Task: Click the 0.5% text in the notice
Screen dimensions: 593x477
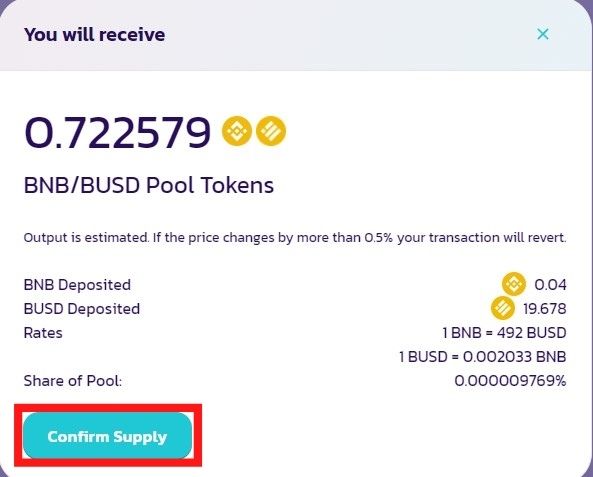Action: pyautogui.click(x=379, y=238)
